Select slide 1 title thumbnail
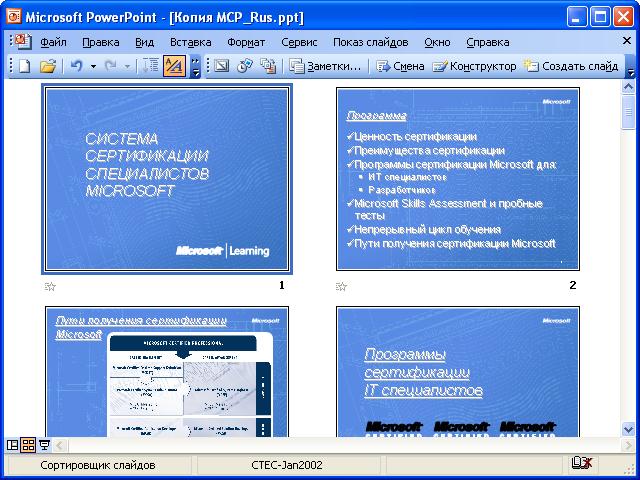This screenshot has width=640, height=480. tap(167, 179)
